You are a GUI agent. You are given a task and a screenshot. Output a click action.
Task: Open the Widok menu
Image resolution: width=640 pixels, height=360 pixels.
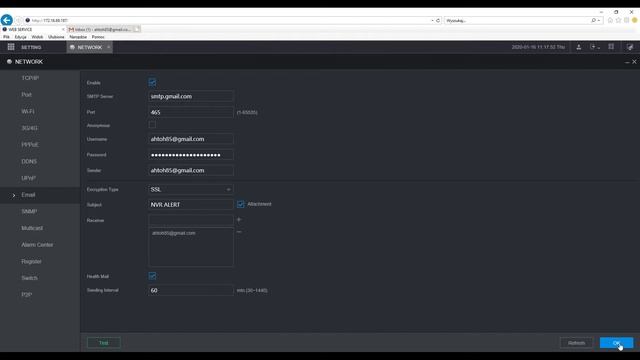(37, 37)
